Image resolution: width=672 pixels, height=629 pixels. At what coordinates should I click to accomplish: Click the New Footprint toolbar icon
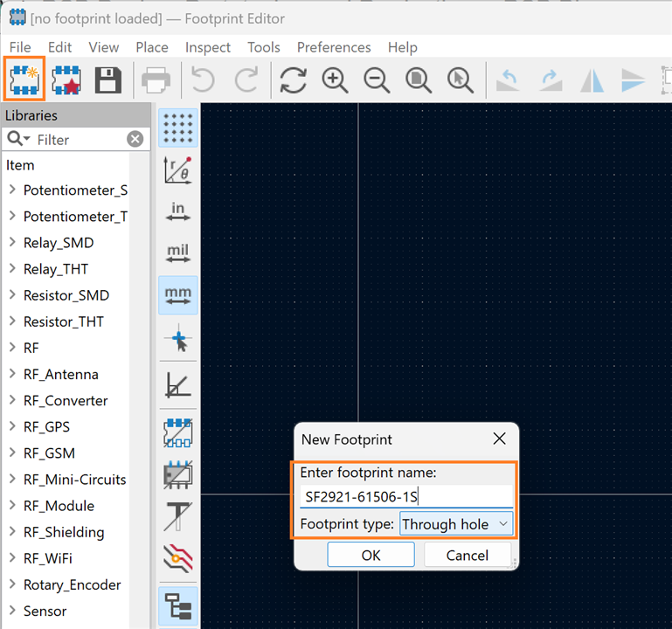[x=24, y=80]
